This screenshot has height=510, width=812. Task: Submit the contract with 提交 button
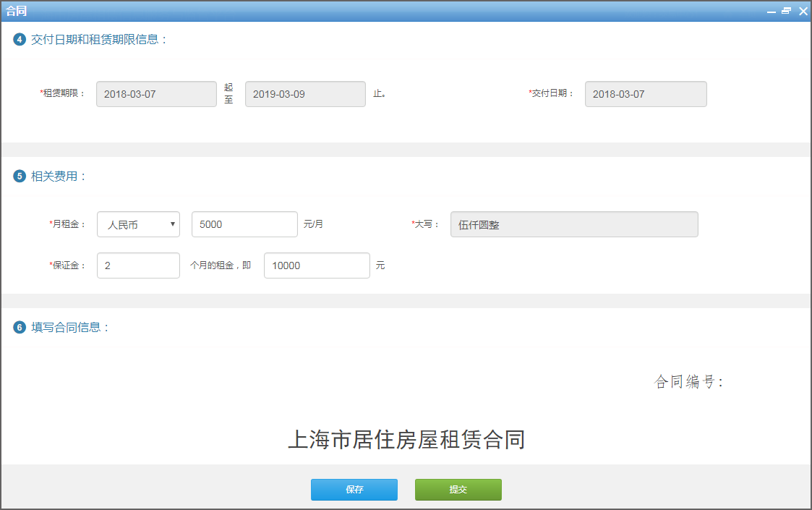click(458, 490)
